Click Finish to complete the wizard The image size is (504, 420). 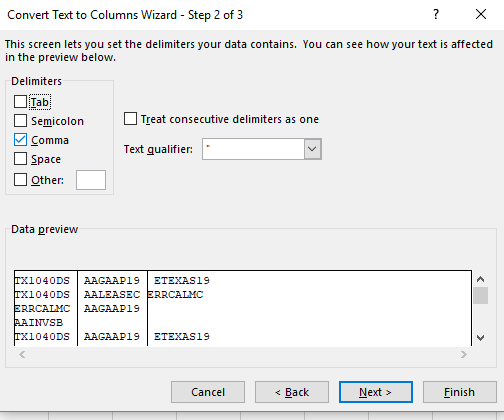tap(460, 392)
